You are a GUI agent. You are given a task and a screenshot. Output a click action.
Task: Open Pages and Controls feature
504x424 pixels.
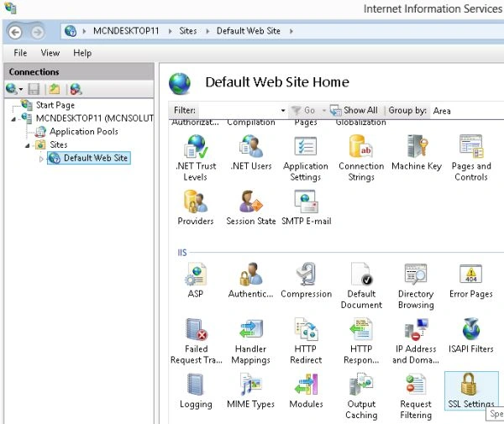pyautogui.click(x=471, y=157)
